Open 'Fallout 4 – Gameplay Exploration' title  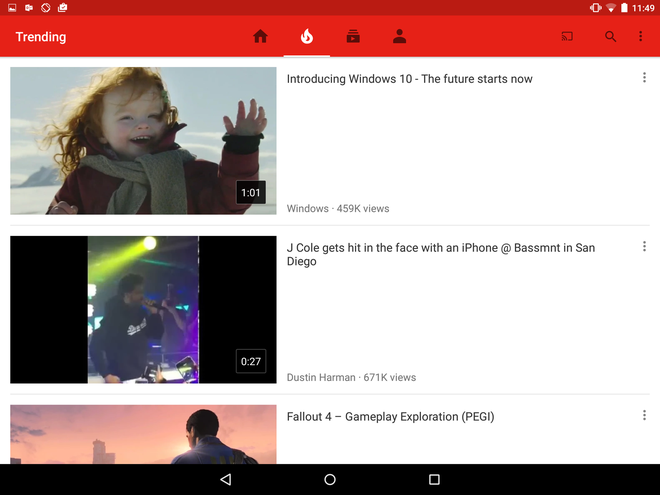[x=390, y=417]
